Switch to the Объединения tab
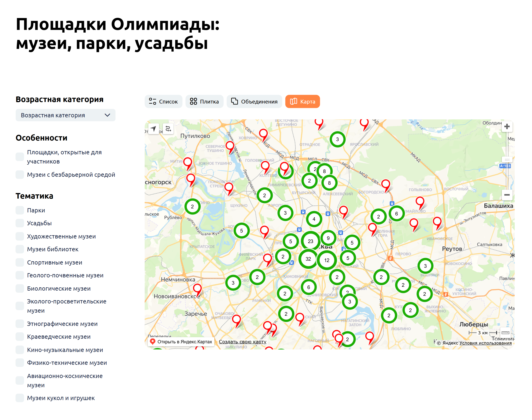 pos(254,101)
